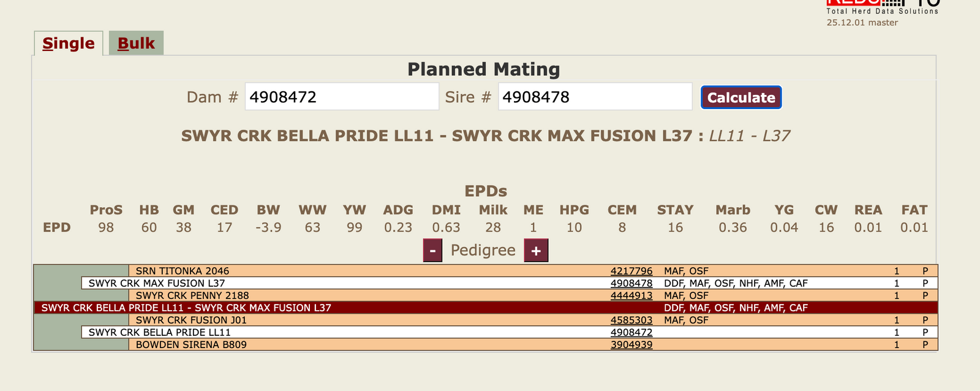Open registration link 4217796
This screenshot has width=980, height=391.
(631, 271)
